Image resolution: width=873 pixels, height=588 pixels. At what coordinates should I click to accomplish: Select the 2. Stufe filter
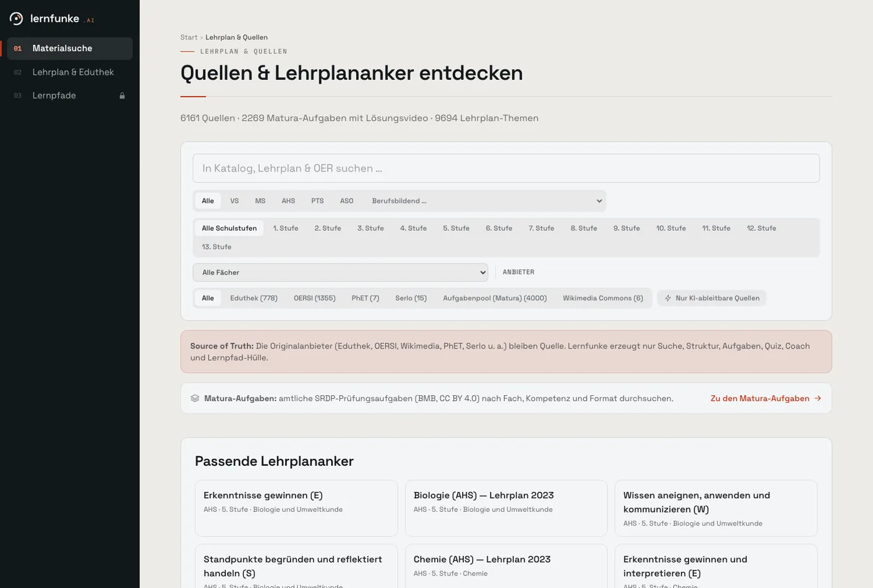(x=328, y=228)
